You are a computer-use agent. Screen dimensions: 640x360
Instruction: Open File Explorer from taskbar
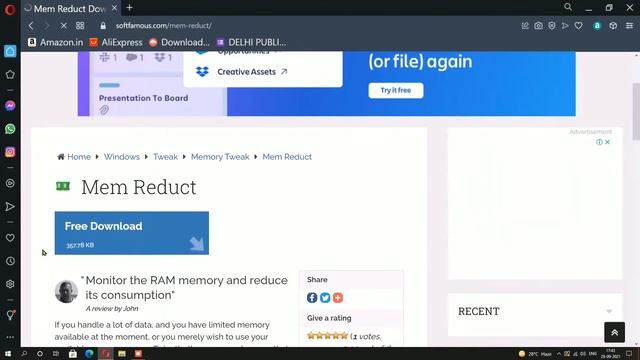pyautogui.click(x=122, y=353)
